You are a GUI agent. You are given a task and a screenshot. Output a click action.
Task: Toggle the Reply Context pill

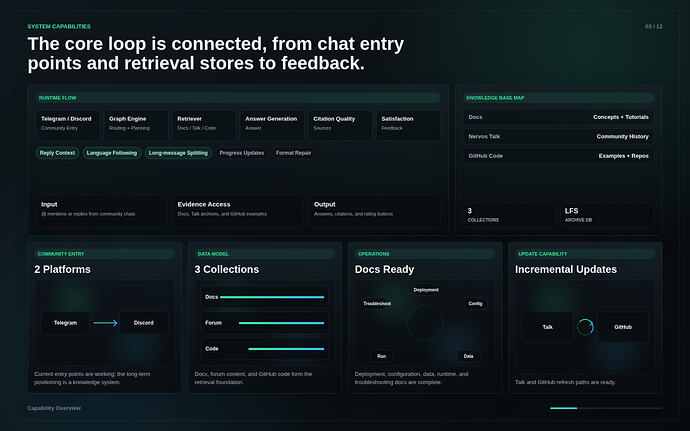[57, 153]
